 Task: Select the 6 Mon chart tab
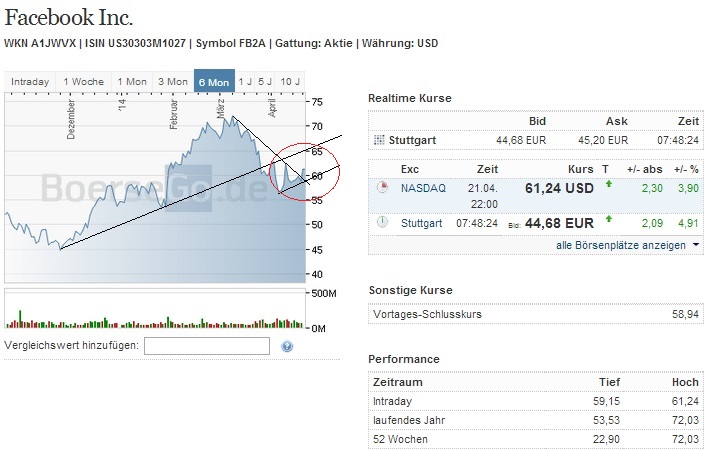click(x=214, y=82)
